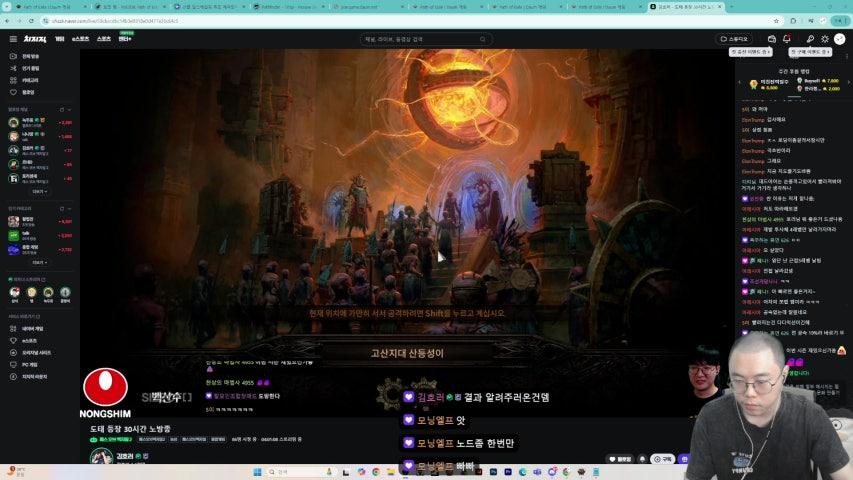Open the profile avatar menu
The height and width of the screenshot is (480, 853).
point(839,39)
